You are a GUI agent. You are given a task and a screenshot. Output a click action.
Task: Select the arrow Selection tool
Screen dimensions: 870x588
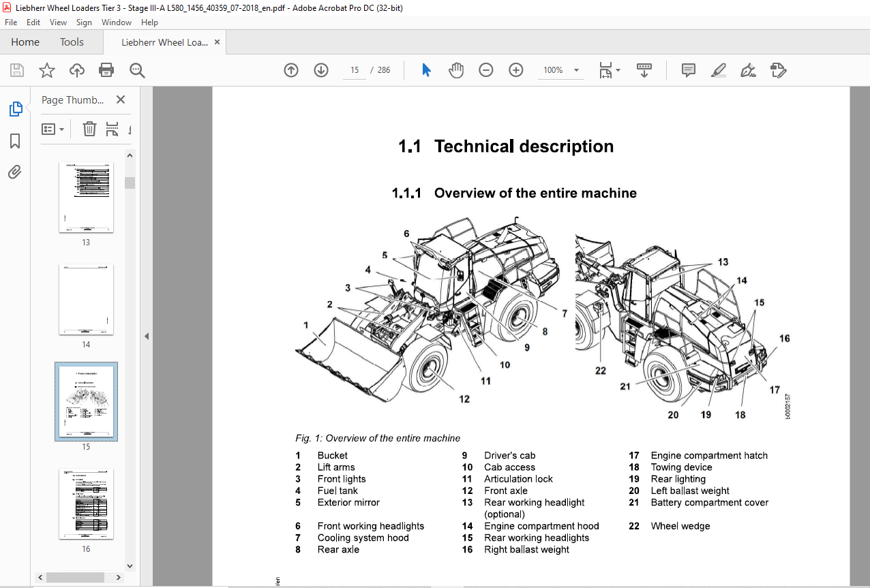426,70
